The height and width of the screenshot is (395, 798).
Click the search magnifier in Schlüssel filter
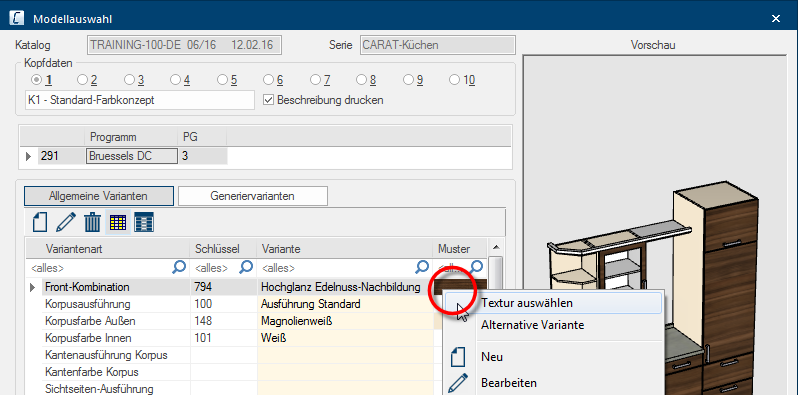(x=246, y=267)
